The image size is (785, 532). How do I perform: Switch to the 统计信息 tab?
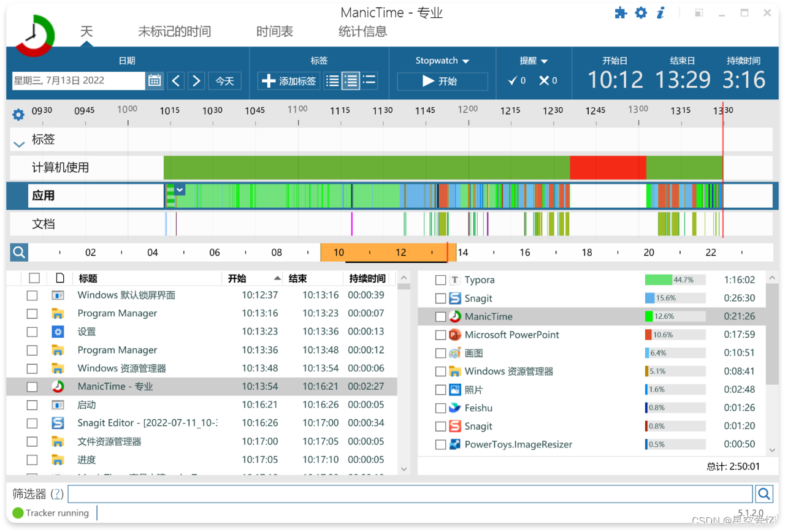(363, 31)
